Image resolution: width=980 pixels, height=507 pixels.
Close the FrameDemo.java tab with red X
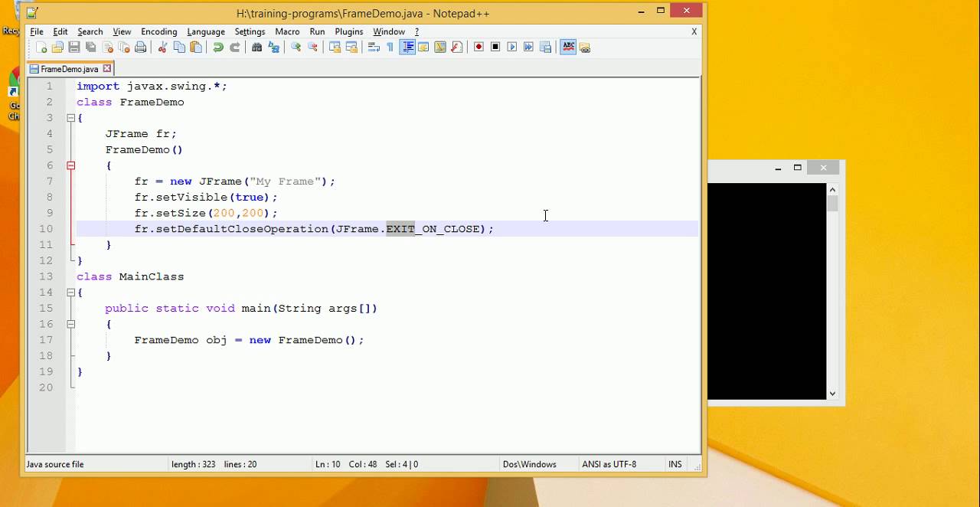106,69
